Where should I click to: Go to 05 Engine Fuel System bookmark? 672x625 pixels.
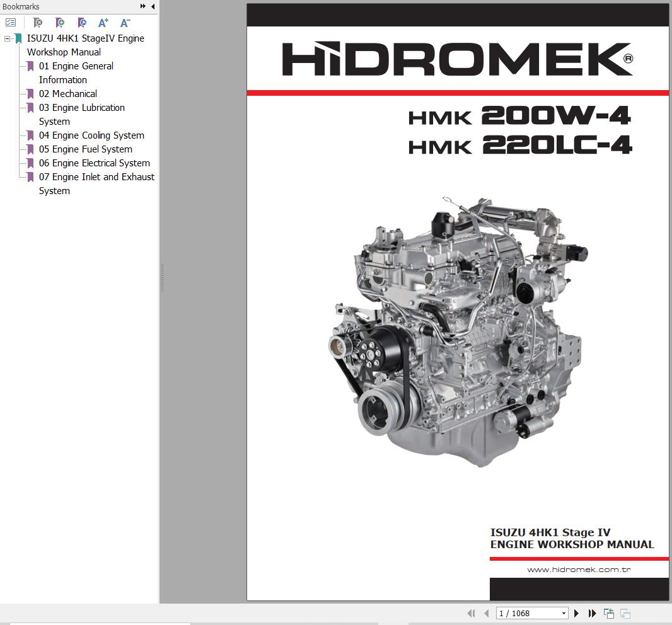click(x=86, y=149)
